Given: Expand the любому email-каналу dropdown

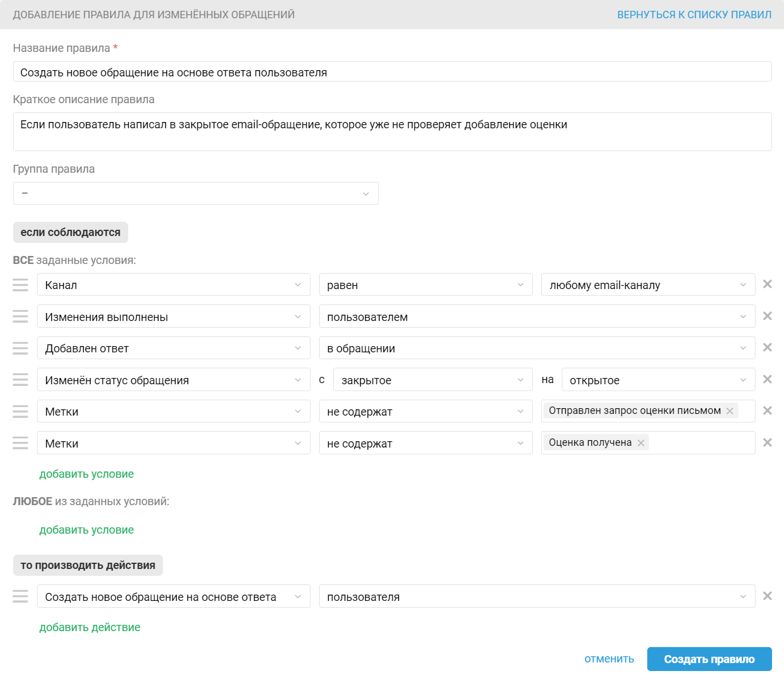Looking at the screenshot, I should [648, 285].
